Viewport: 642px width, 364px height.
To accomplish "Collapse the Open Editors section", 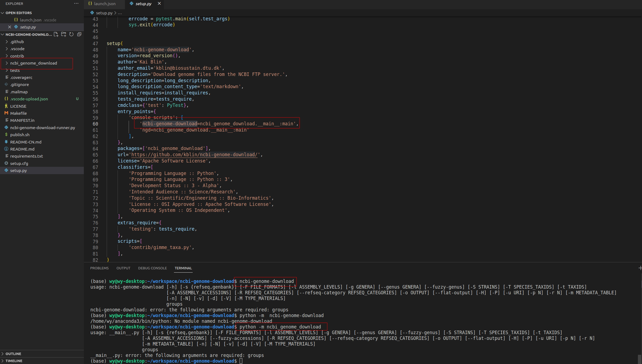I will point(2,13).
